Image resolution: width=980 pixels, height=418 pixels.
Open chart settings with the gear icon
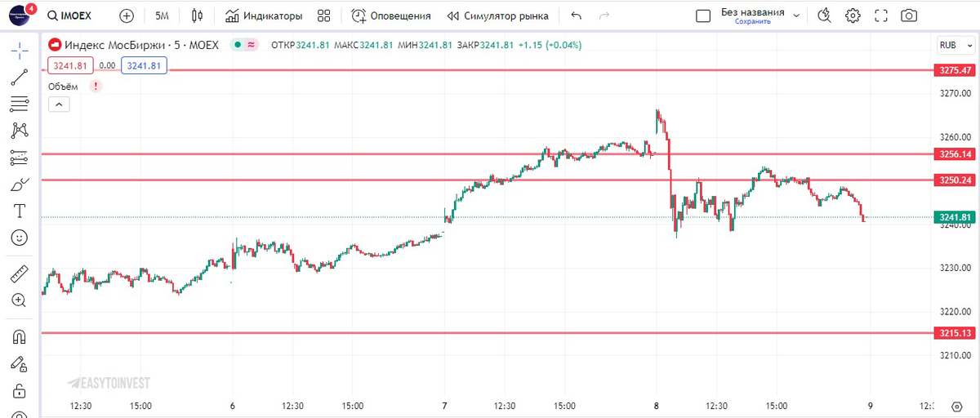853,16
